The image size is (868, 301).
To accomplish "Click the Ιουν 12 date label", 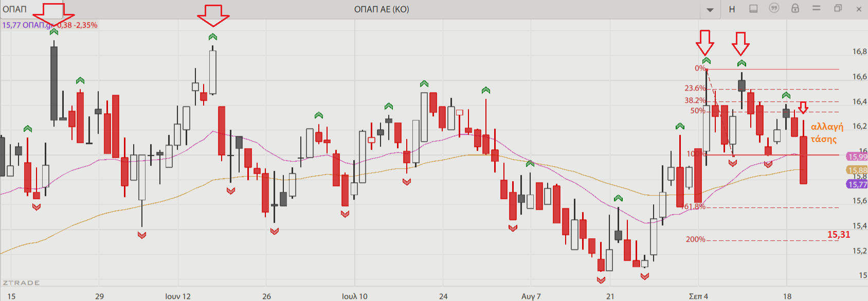I will (x=178, y=296).
